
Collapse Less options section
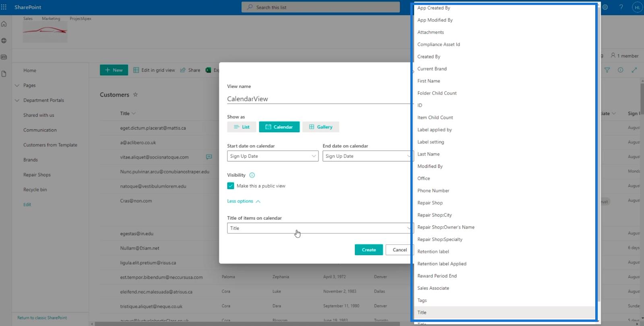pos(244,201)
